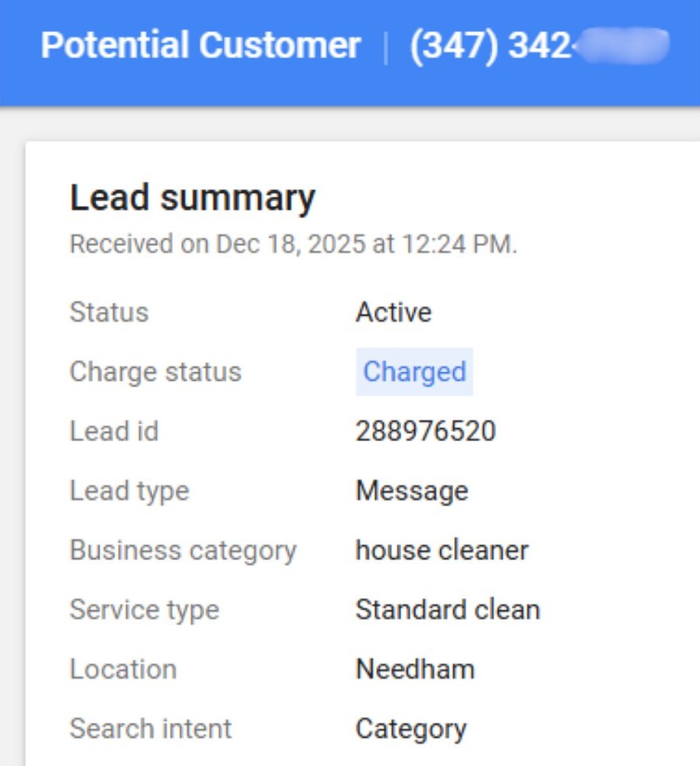Click the Status field label
700x766 pixels.
[109, 313]
